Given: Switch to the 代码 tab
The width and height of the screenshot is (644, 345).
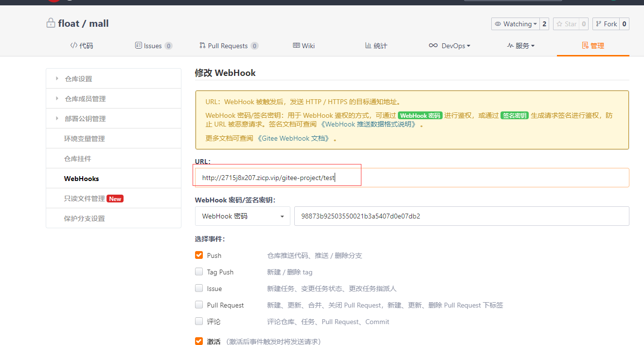Looking at the screenshot, I should tap(81, 46).
